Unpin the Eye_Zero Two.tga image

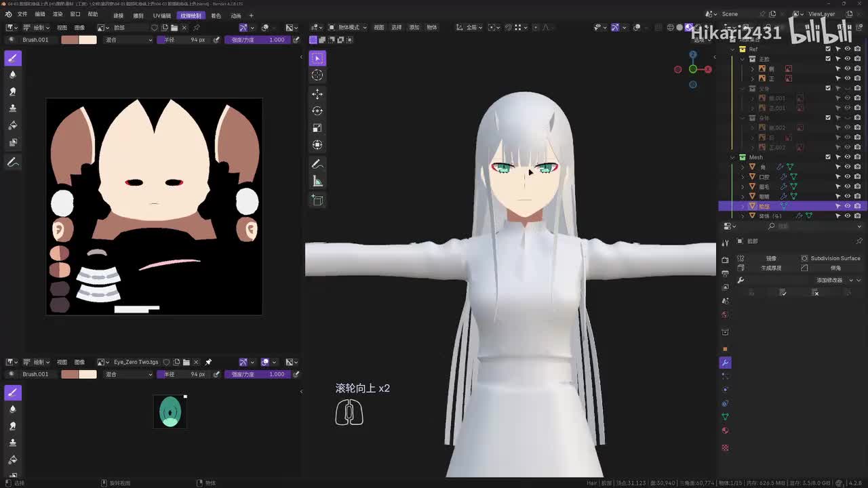(208, 362)
